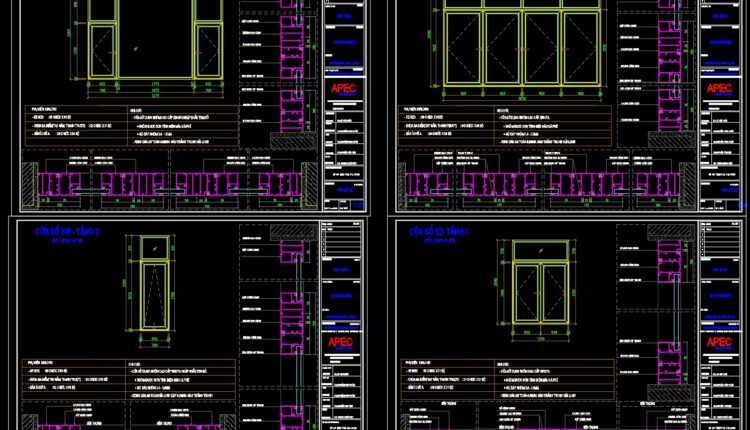Pick the notes table under the SW window elevation
The image size is (750, 430).
click(129, 379)
